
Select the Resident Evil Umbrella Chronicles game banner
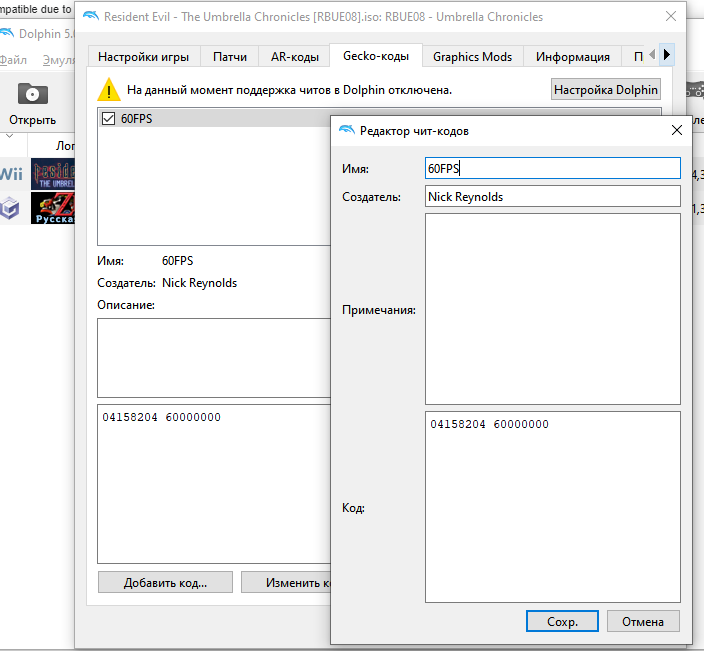pos(53,174)
